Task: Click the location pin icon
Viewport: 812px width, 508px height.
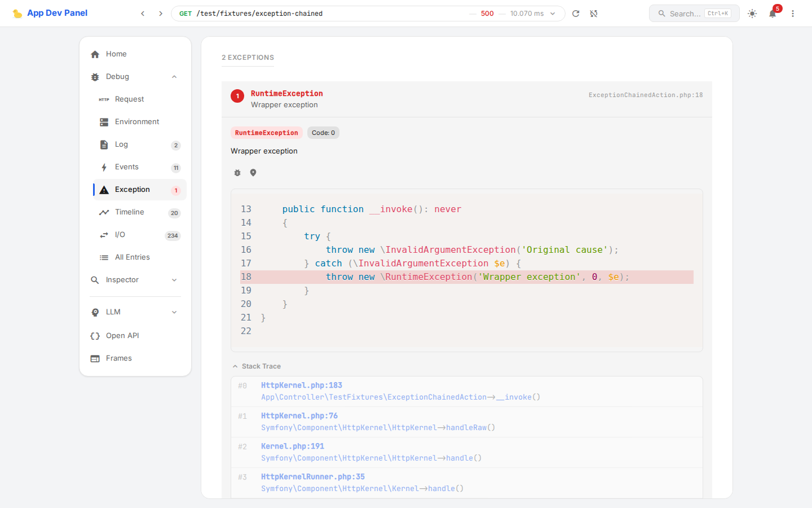Action: point(253,173)
